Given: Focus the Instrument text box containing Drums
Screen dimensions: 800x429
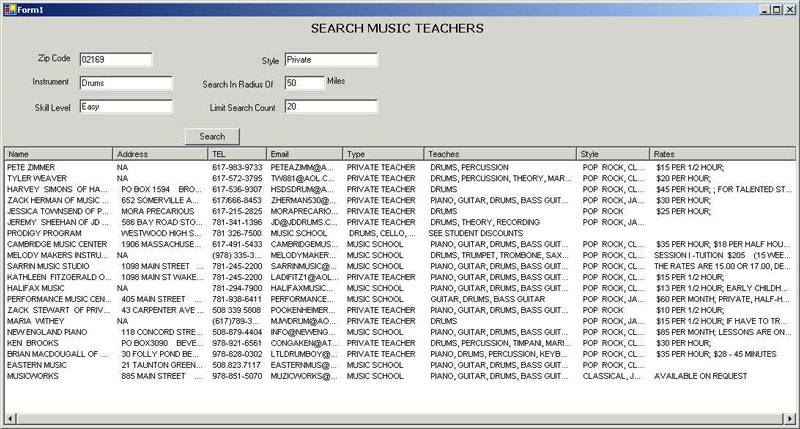Looking at the screenshot, I should 126,83.
